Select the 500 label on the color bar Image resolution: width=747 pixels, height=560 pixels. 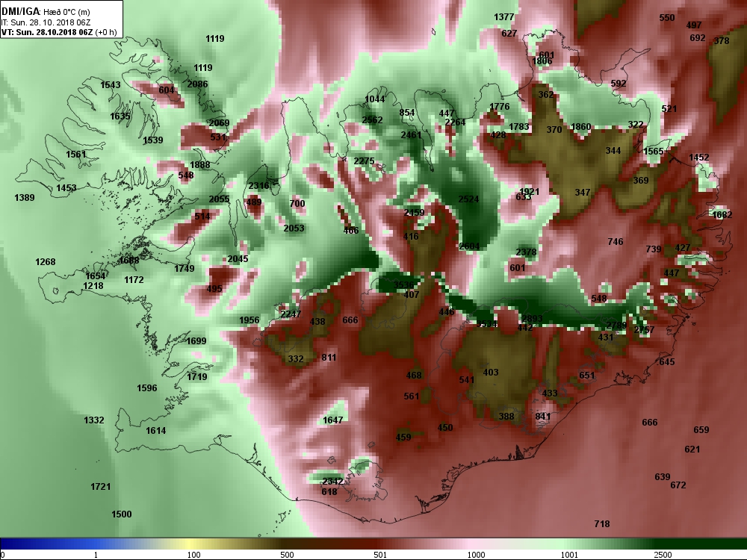(x=288, y=555)
